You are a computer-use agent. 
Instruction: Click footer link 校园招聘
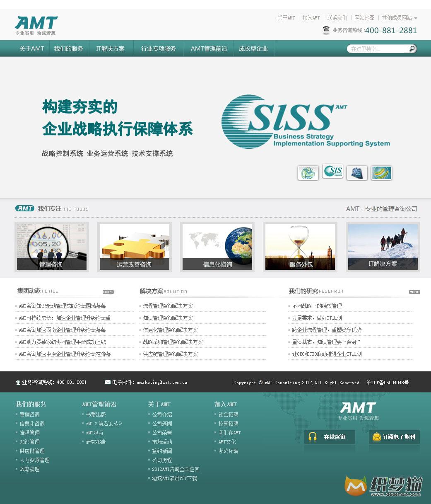229,424
